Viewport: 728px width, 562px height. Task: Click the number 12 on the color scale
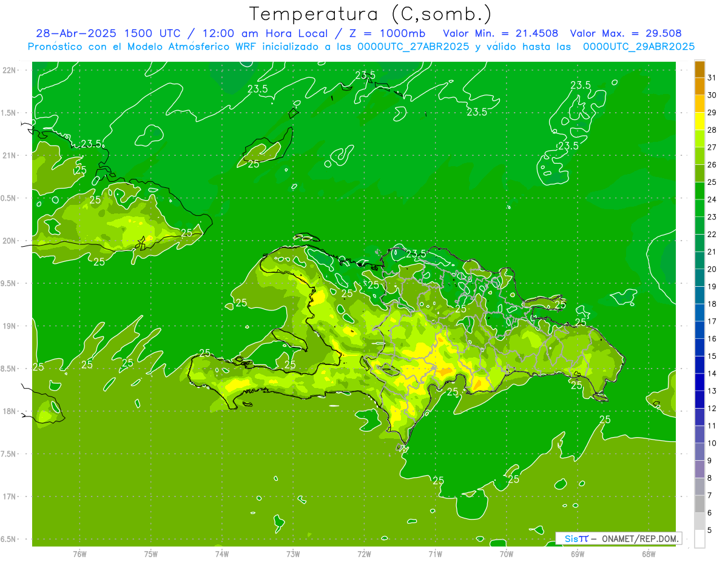tap(712, 409)
